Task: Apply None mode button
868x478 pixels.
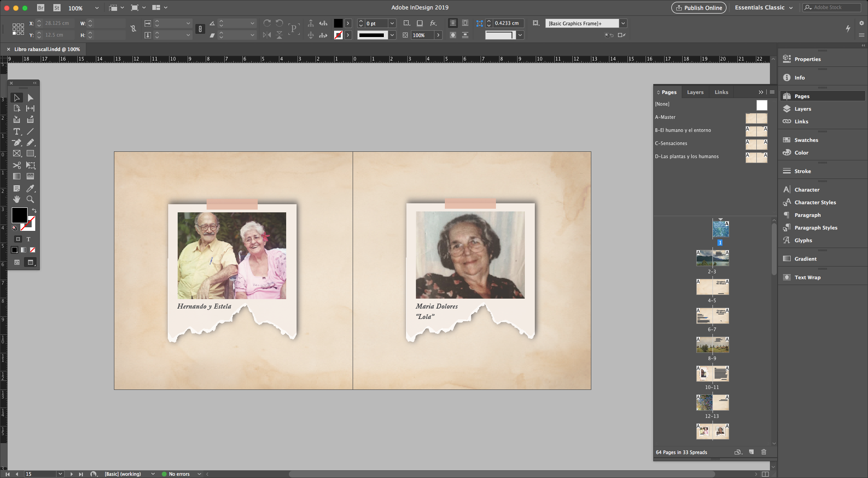Action: click(x=33, y=250)
